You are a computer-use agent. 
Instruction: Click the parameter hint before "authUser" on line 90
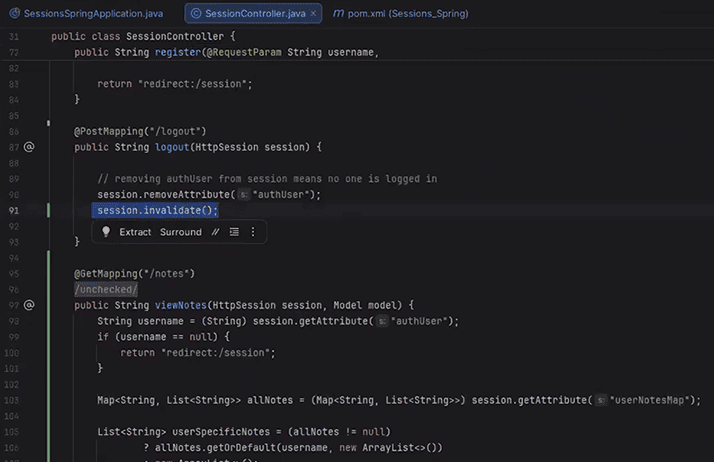(244, 194)
